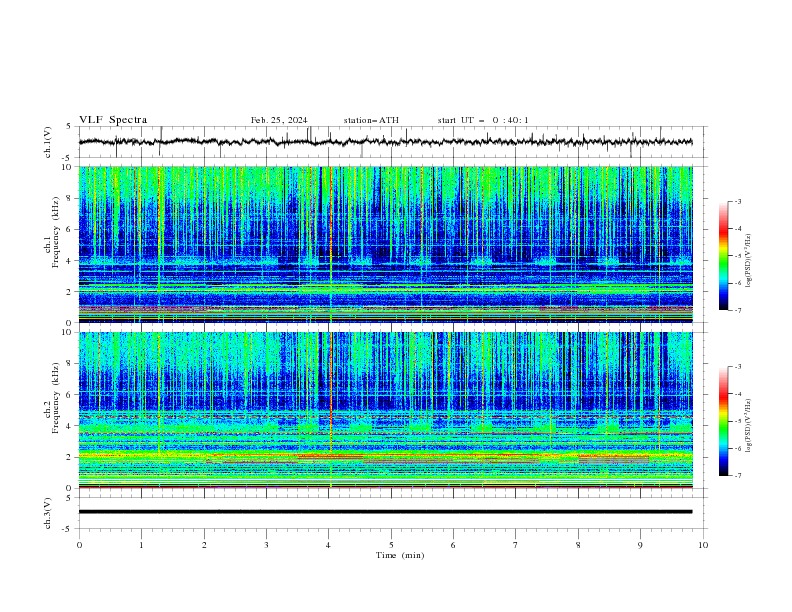792x612 pixels.
Task: Click the "VLF Spectra" plot title
Action: click(x=113, y=120)
